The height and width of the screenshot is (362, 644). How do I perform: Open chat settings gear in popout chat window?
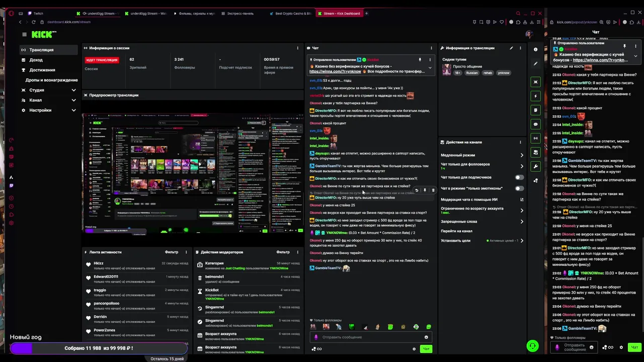621,347
